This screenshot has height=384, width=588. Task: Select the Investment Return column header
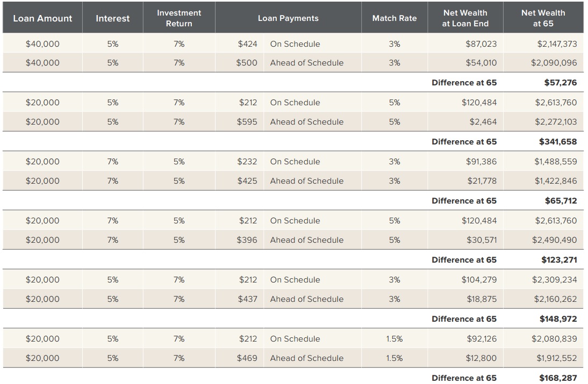[179, 18]
